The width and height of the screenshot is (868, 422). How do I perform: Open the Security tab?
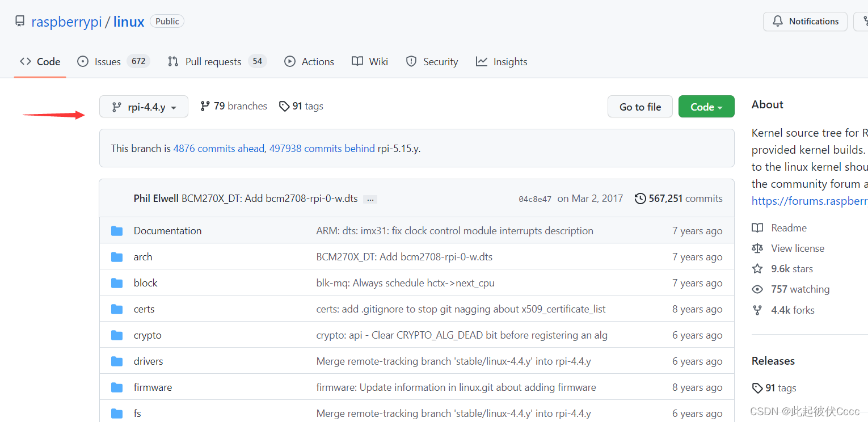click(432, 61)
